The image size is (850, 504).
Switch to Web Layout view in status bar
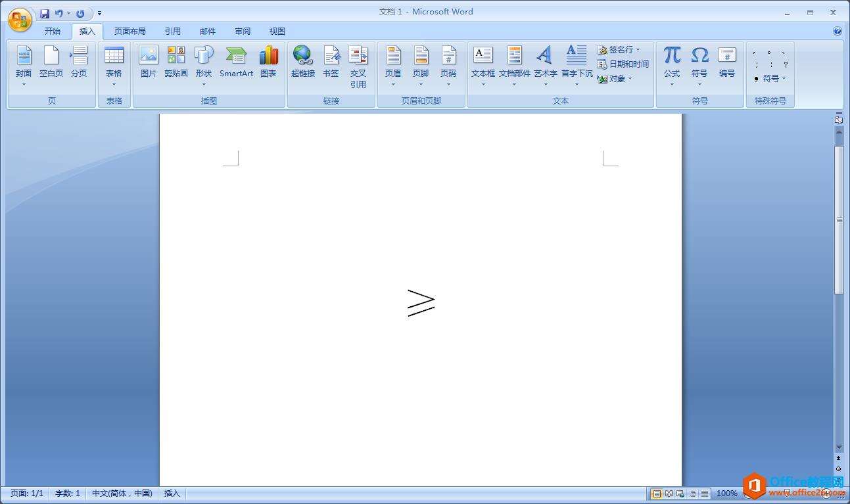pyautogui.click(x=680, y=493)
